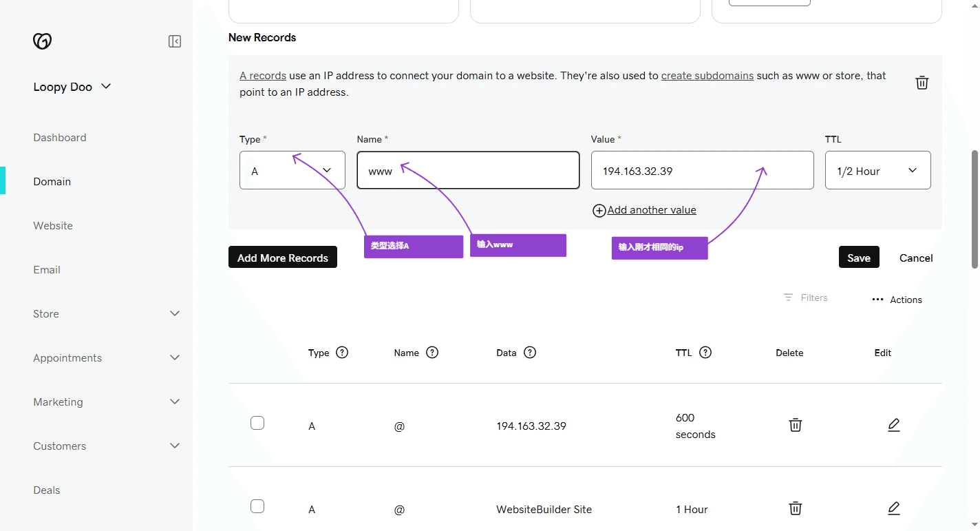Image resolution: width=980 pixels, height=531 pixels.
Task: Open the 'create subdomains' link
Action: 707,76
